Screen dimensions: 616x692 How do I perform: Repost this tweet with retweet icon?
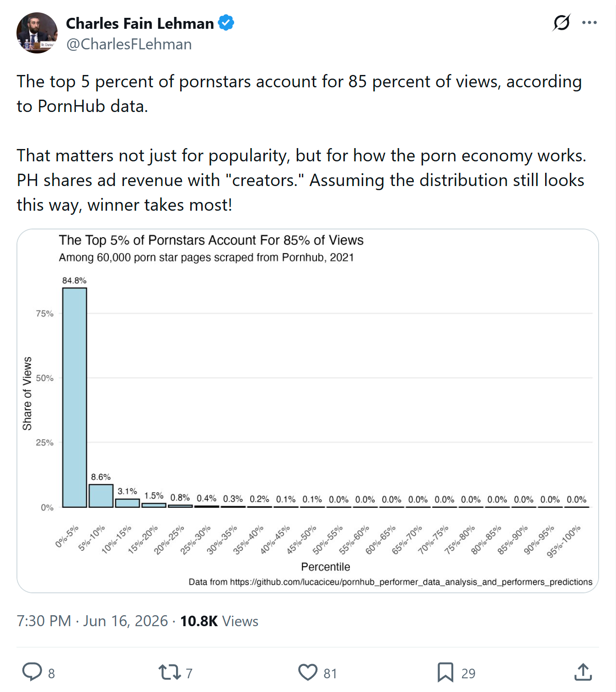point(170,672)
